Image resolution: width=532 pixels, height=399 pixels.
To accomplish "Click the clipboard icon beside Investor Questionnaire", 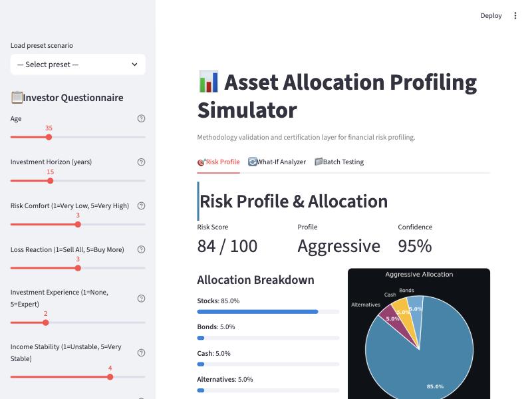I will [x=17, y=98].
